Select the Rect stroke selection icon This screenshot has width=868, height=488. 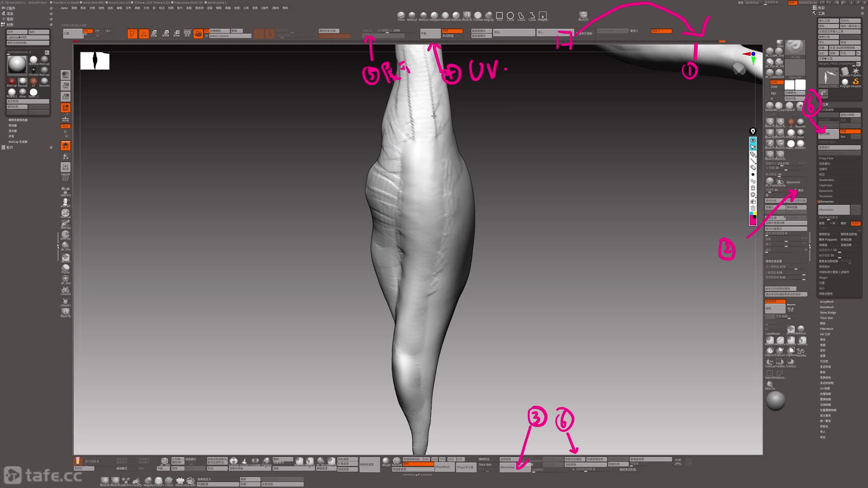coord(499,16)
